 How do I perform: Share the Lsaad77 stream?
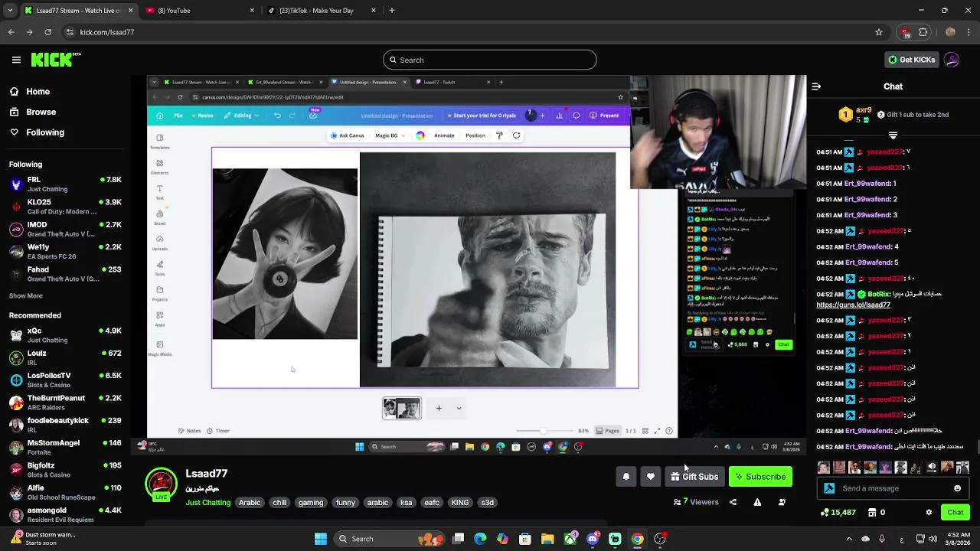(733, 502)
